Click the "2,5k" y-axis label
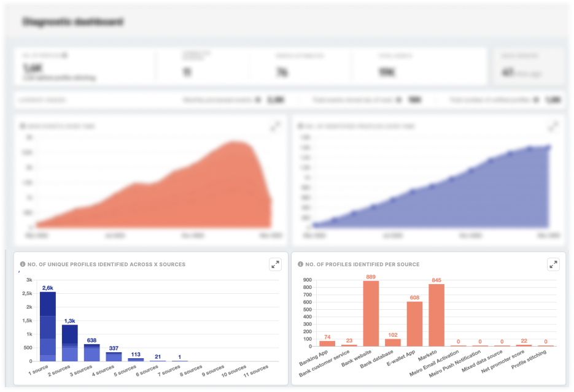 point(27,294)
